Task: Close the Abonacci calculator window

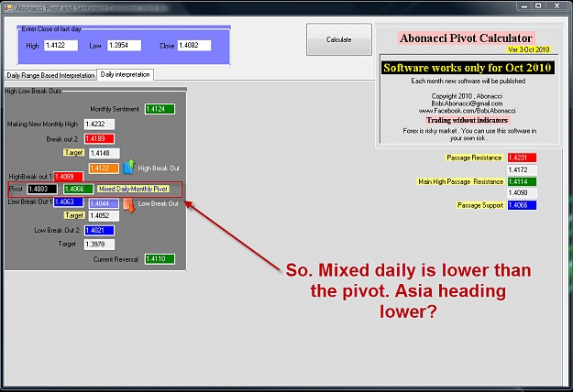Action: [557, 5]
